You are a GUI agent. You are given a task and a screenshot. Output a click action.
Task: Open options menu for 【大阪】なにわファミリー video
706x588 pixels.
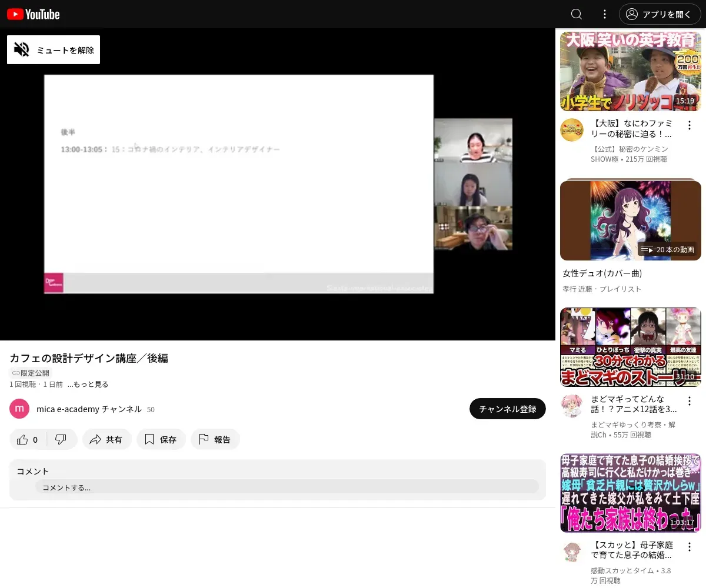pos(690,125)
